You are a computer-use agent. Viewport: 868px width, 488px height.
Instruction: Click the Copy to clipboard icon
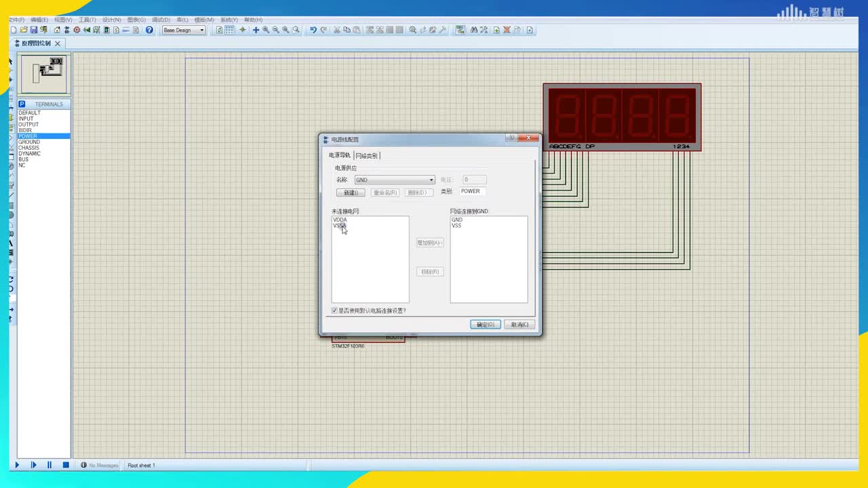click(x=347, y=30)
